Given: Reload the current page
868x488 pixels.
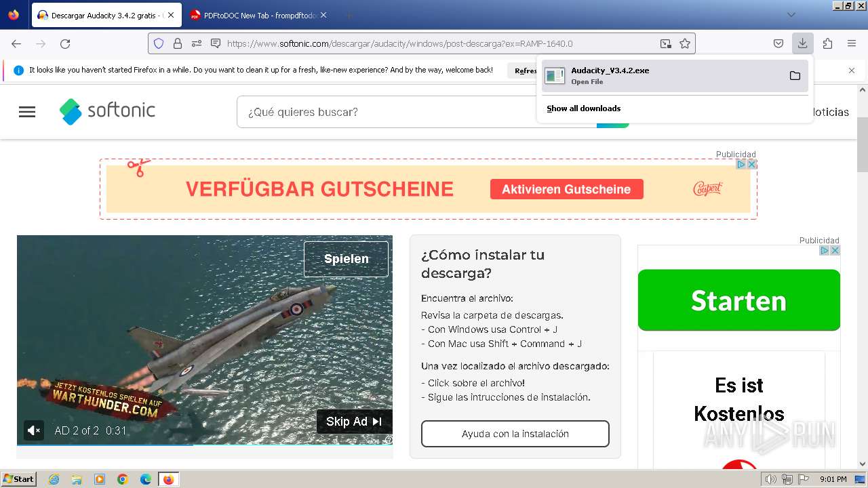Looking at the screenshot, I should click(x=65, y=43).
